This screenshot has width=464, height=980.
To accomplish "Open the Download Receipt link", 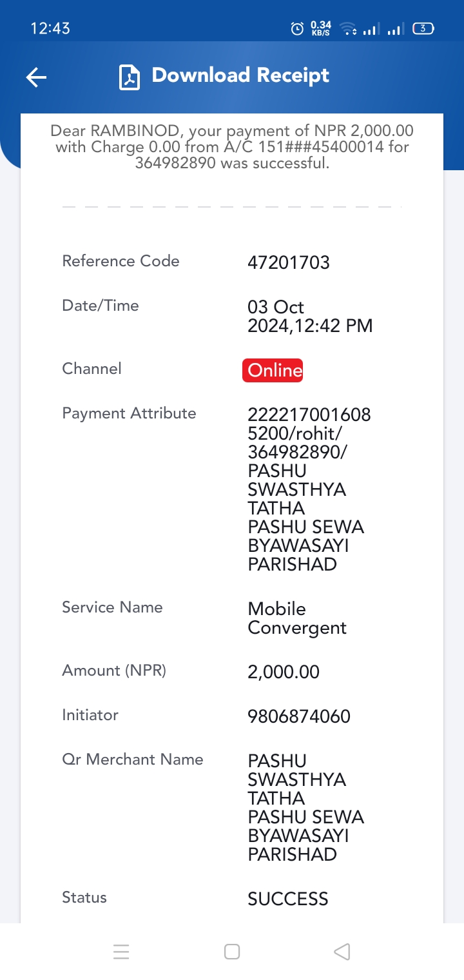I will [240, 75].
